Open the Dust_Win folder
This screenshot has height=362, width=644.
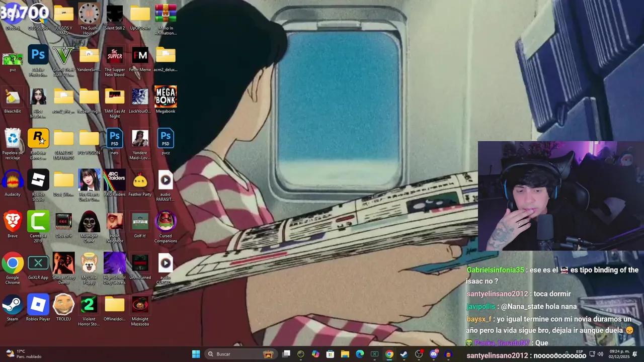63,184
